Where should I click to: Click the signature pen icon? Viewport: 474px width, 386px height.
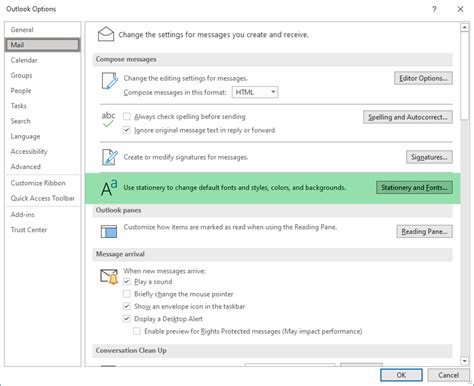pyautogui.click(x=110, y=157)
